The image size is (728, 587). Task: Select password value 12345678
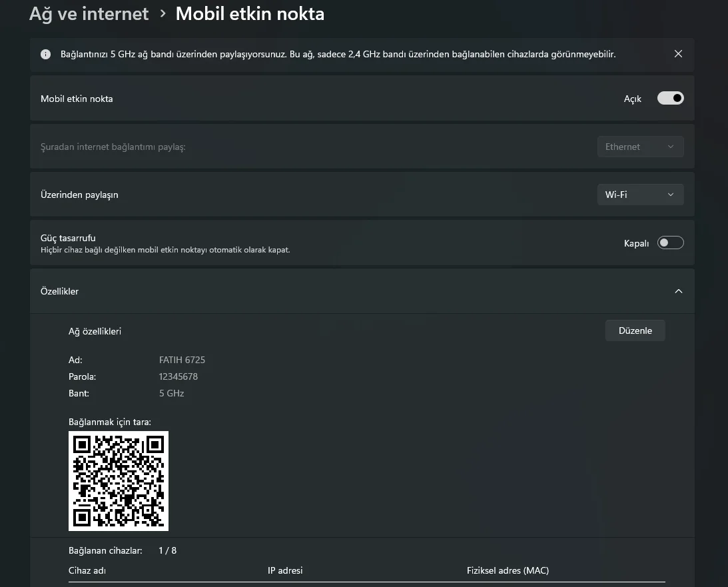point(179,376)
